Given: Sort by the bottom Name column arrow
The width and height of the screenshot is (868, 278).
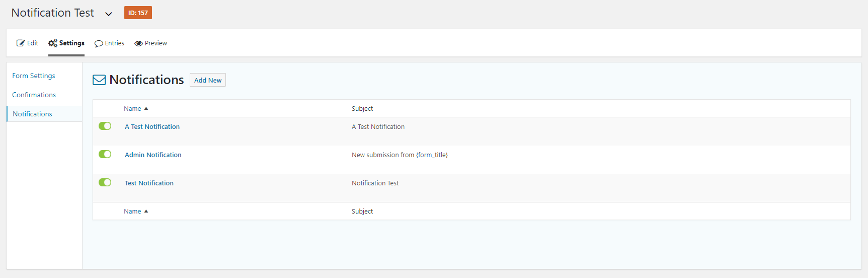Looking at the screenshot, I should pyautogui.click(x=146, y=212).
